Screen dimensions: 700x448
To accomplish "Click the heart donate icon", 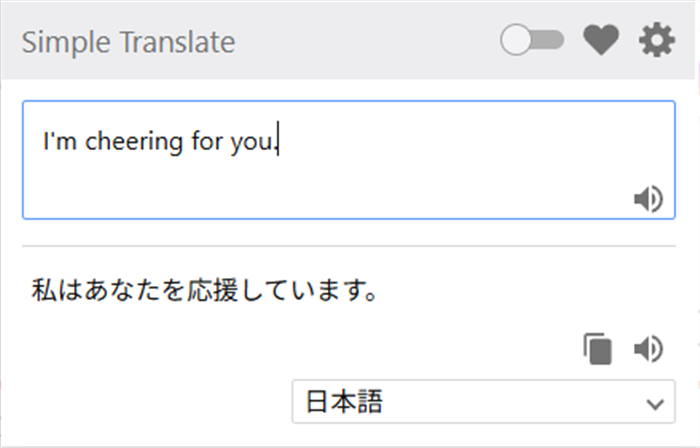I will (601, 41).
